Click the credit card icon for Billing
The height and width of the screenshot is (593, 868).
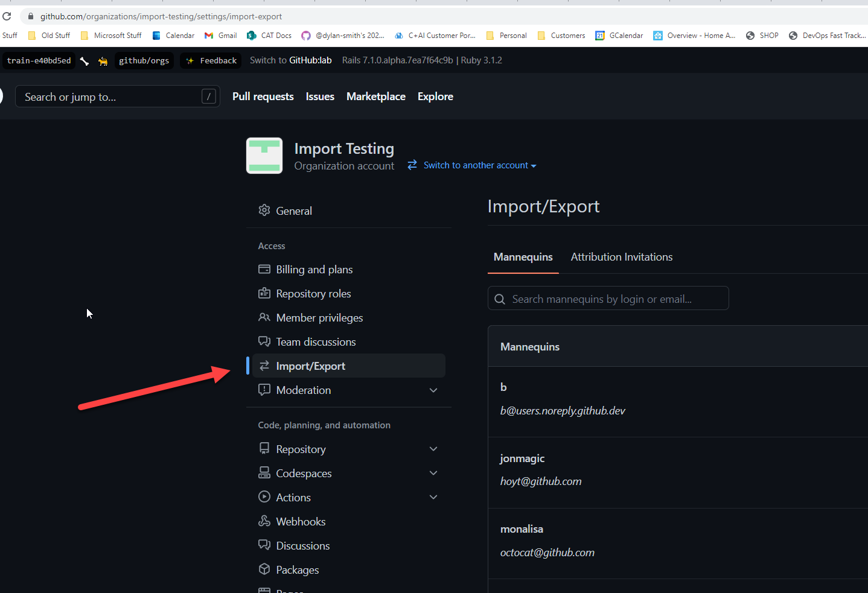coord(264,269)
